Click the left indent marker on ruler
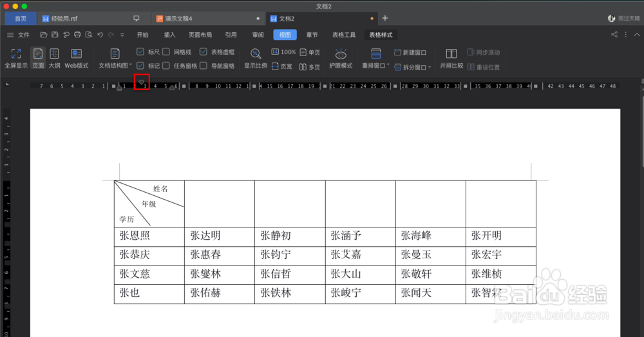Viewport: 644px width, 337px height. [x=119, y=88]
